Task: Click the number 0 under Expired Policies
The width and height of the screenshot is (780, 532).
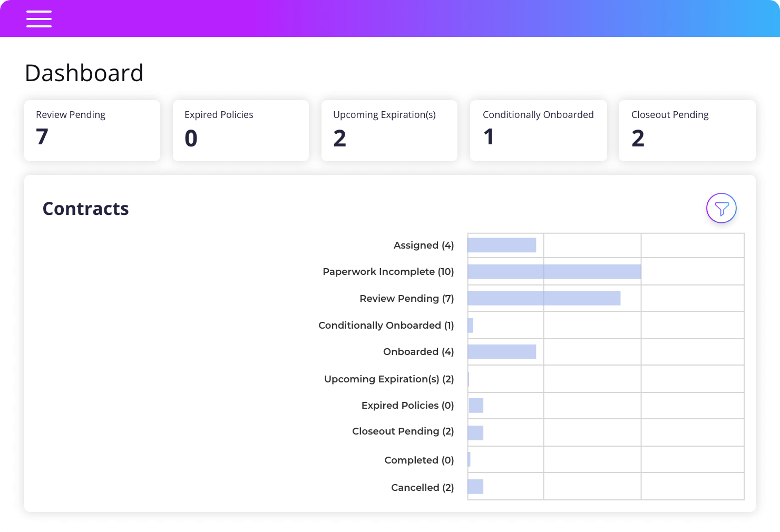Action: [191, 138]
